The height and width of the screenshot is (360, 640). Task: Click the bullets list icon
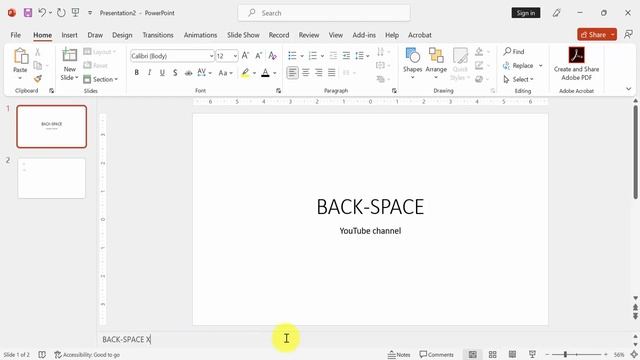click(x=292, y=56)
